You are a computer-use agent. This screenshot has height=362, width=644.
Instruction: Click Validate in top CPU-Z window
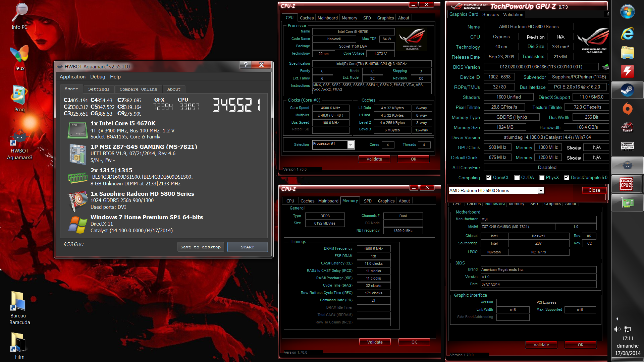point(374,159)
